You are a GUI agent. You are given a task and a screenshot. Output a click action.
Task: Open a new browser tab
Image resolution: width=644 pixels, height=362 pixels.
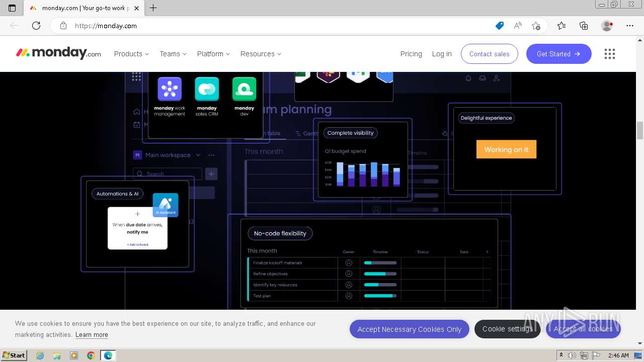tap(153, 8)
